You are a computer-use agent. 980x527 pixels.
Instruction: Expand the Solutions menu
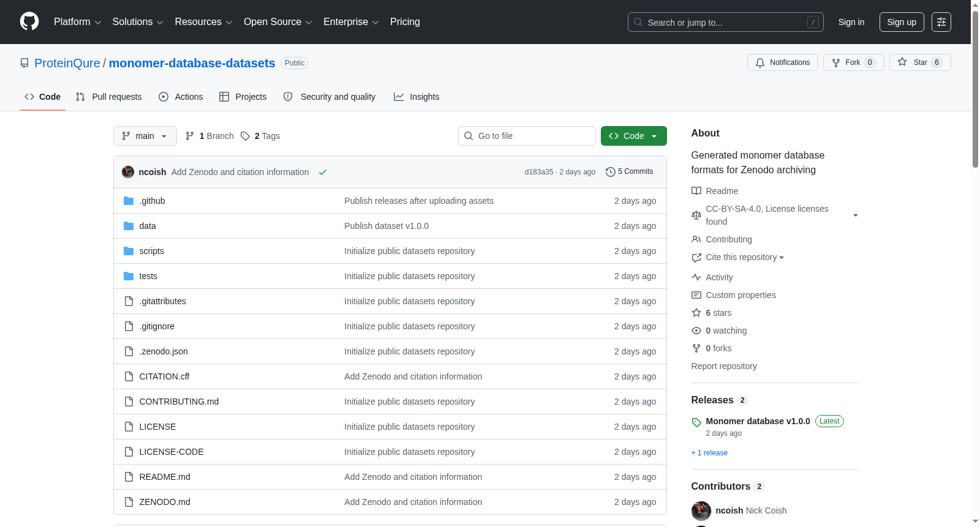click(x=138, y=22)
